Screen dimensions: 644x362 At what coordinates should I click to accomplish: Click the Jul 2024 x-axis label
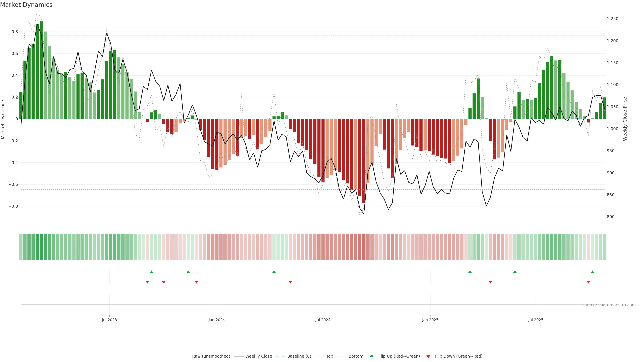pos(323,320)
